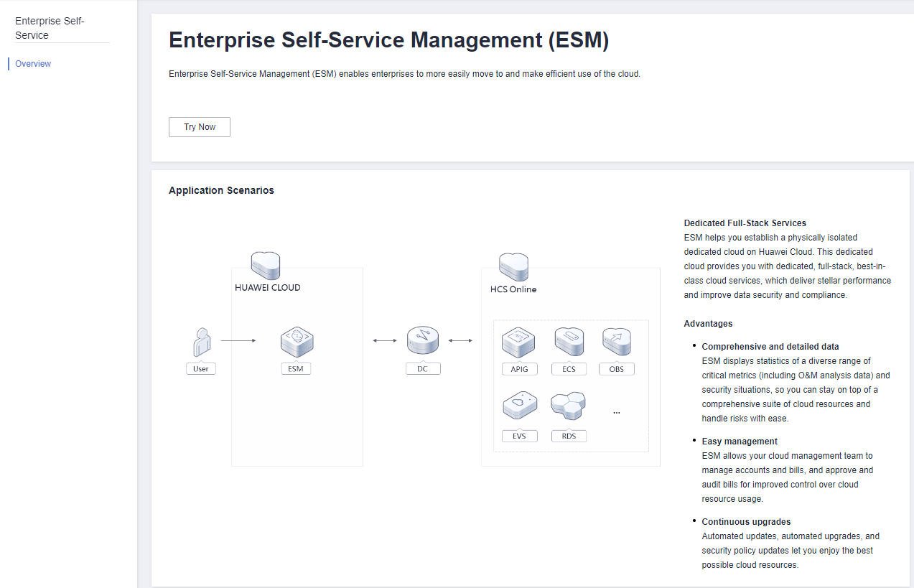Viewport: 914px width, 588px height.
Task: Click the Try Now button
Action: pyautogui.click(x=200, y=127)
